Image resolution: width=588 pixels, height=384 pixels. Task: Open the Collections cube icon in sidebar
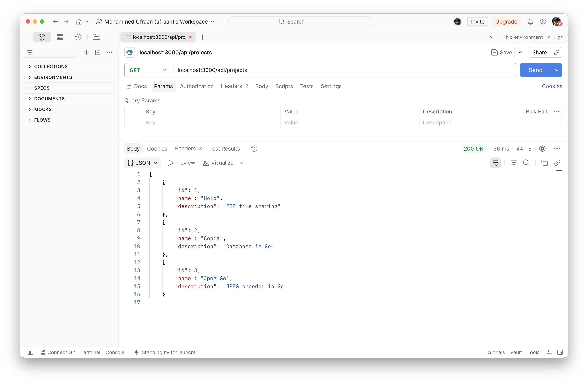click(42, 37)
